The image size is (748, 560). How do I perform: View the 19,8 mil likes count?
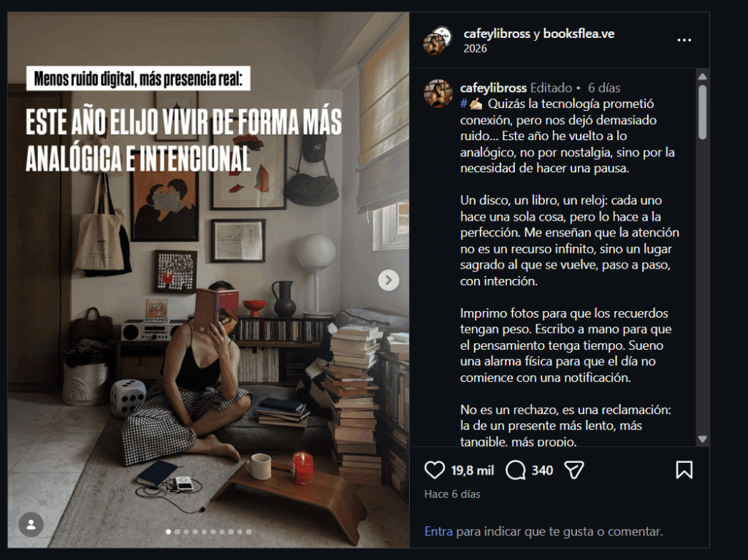[473, 470]
